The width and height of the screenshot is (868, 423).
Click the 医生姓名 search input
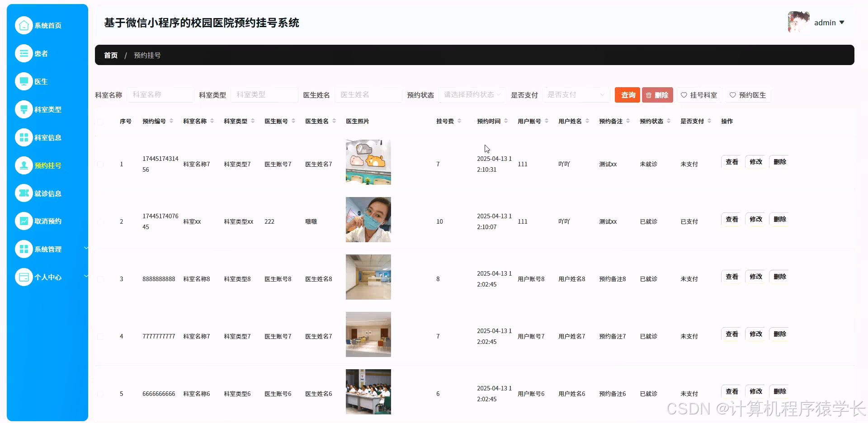click(368, 95)
